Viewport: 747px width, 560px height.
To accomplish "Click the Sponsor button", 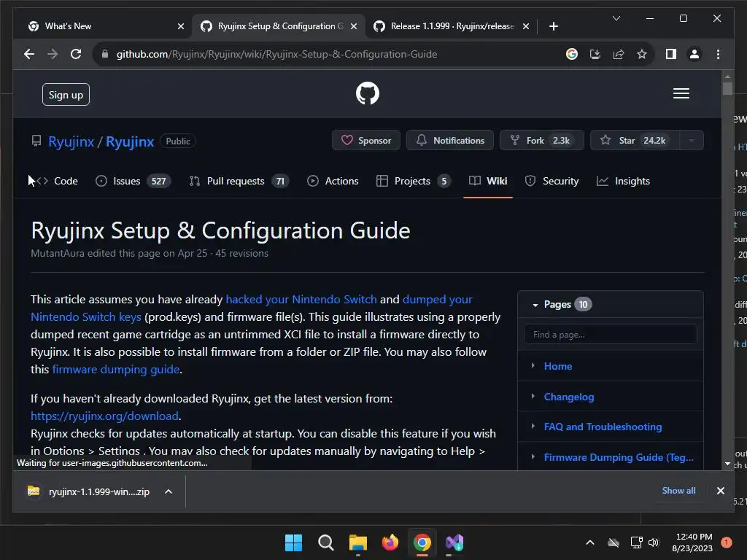I will pyautogui.click(x=366, y=141).
